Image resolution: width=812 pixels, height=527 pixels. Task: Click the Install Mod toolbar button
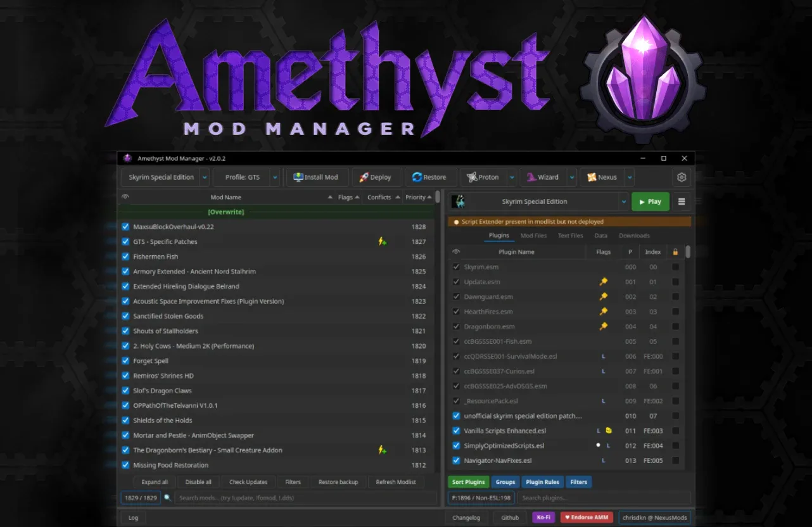tap(316, 177)
